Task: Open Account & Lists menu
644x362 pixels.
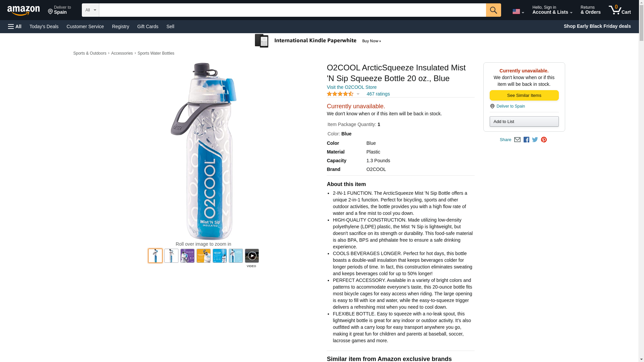Action: [552, 10]
